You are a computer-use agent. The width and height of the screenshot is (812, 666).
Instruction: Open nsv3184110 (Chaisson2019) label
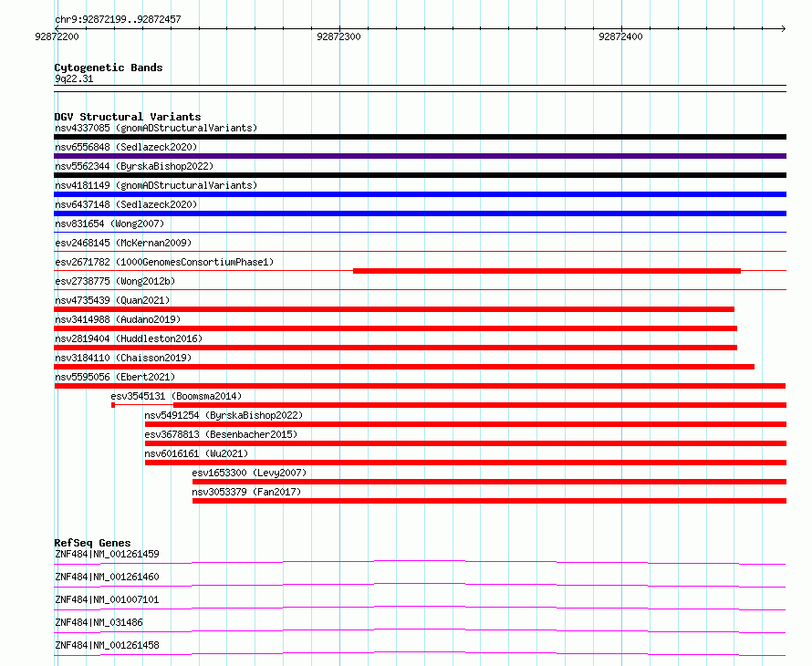pos(123,358)
